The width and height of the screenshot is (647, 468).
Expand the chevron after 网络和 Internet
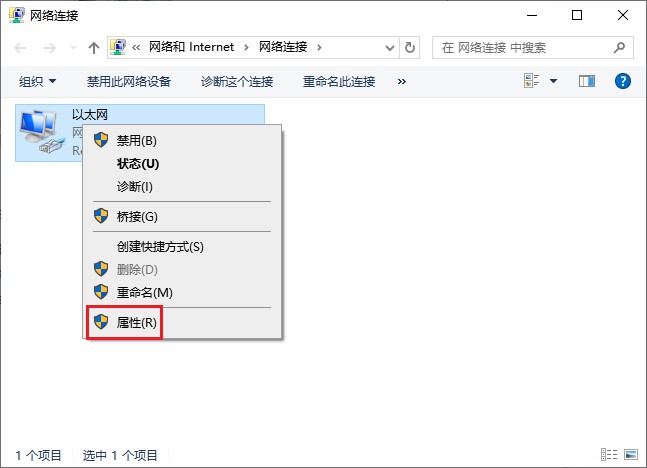click(x=246, y=47)
